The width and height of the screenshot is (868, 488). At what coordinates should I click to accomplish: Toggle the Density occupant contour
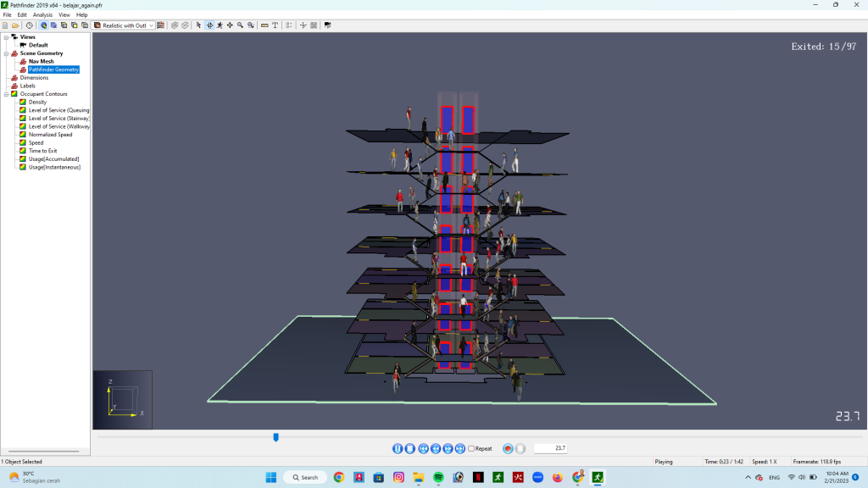[37, 102]
